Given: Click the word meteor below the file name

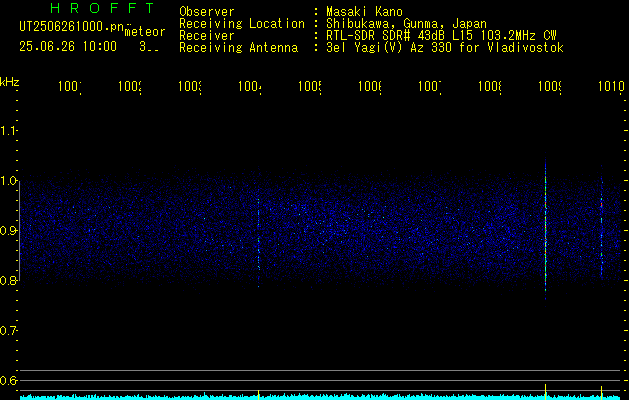Looking at the screenshot, I should tap(145, 32).
